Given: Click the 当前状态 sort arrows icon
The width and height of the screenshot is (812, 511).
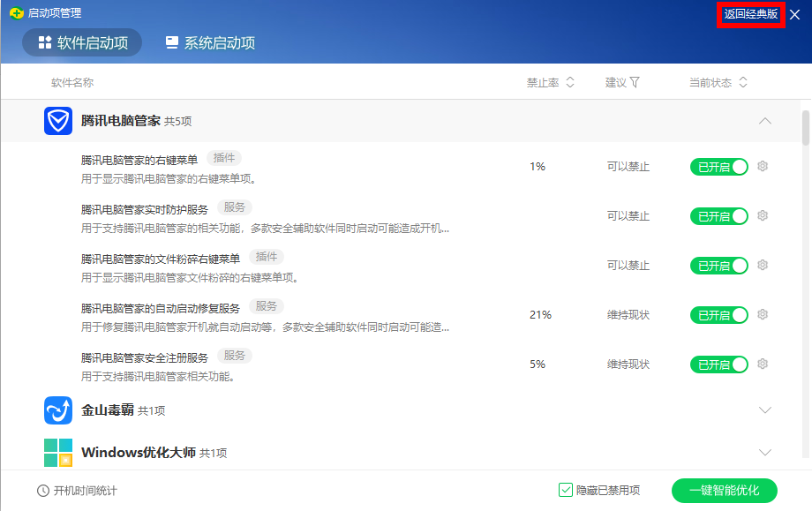Looking at the screenshot, I should tap(743, 82).
